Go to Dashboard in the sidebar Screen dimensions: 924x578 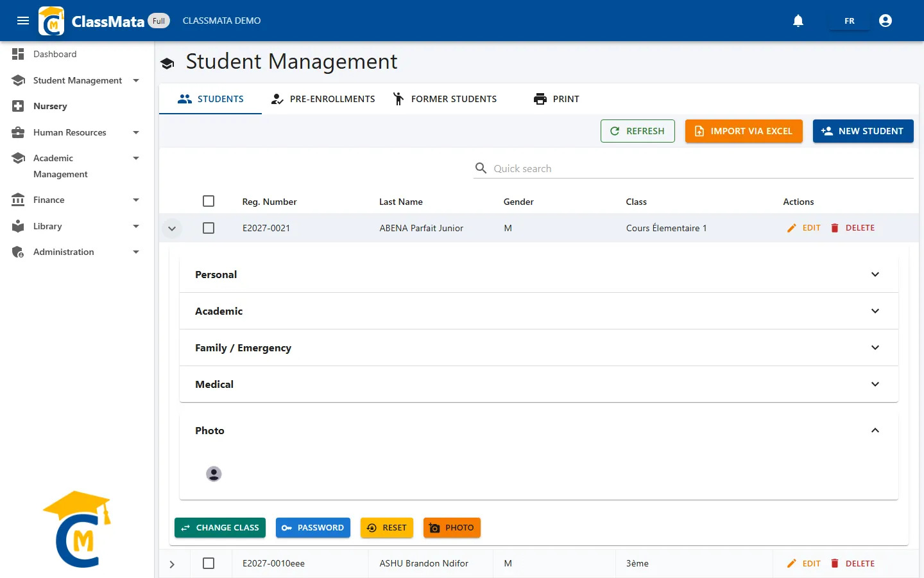tap(77, 54)
